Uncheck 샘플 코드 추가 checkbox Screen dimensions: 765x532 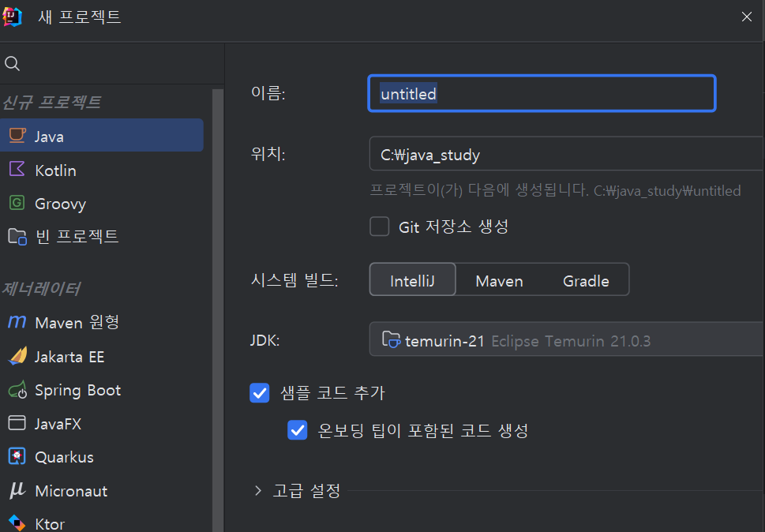(259, 392)
